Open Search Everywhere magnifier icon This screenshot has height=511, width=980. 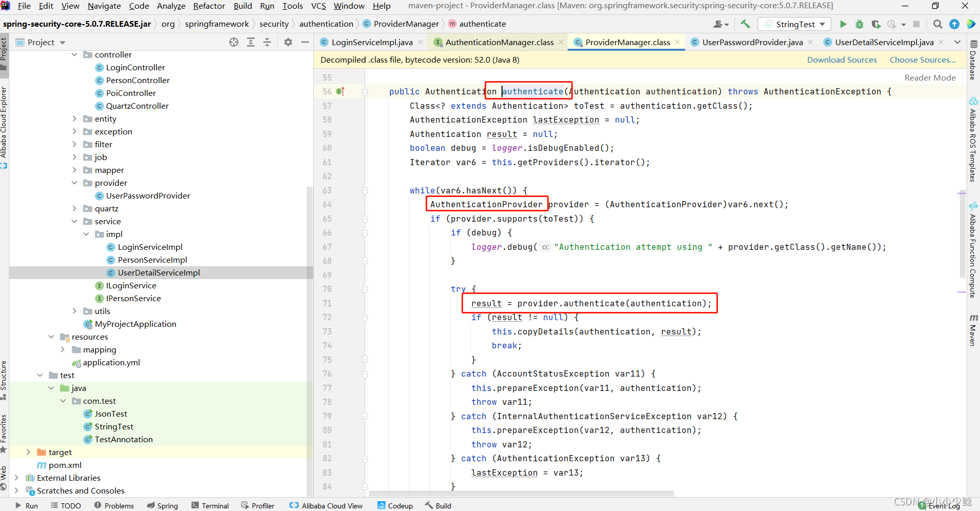pos(937,24)
